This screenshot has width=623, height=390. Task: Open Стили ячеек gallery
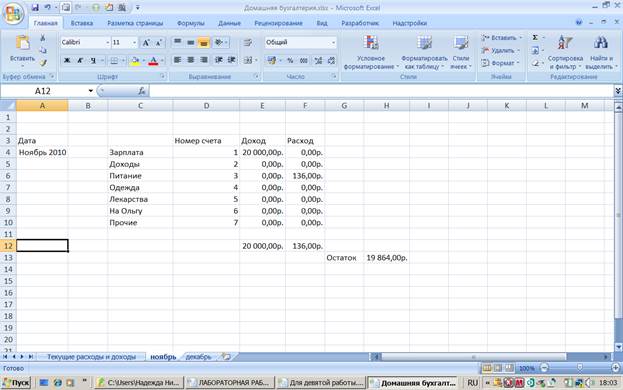tap(460, 52)
